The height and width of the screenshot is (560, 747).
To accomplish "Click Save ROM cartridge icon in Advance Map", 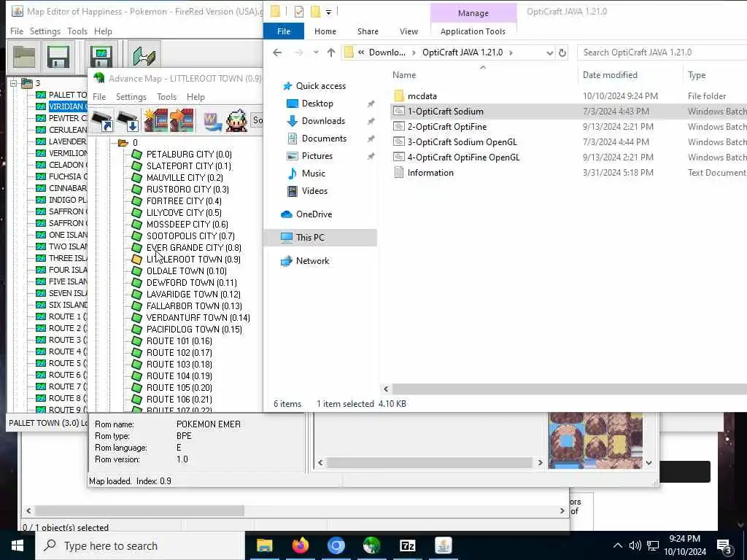I will (128, 120).
